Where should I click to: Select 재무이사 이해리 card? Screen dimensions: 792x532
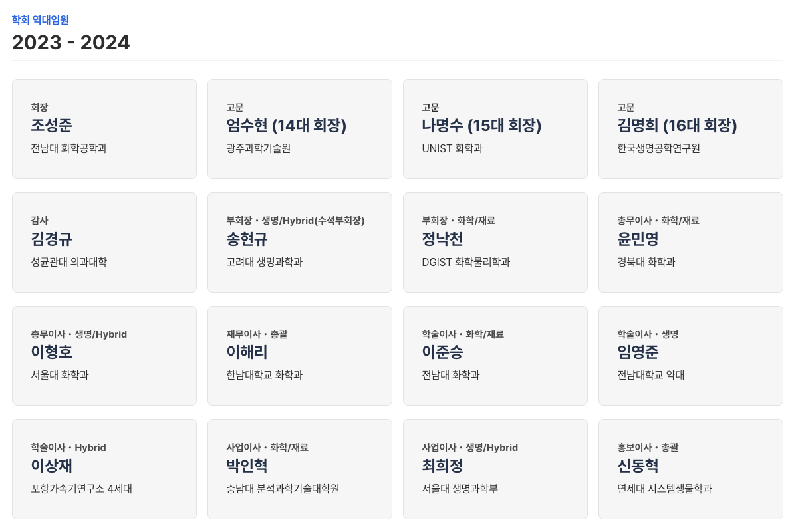coord(300,356)
